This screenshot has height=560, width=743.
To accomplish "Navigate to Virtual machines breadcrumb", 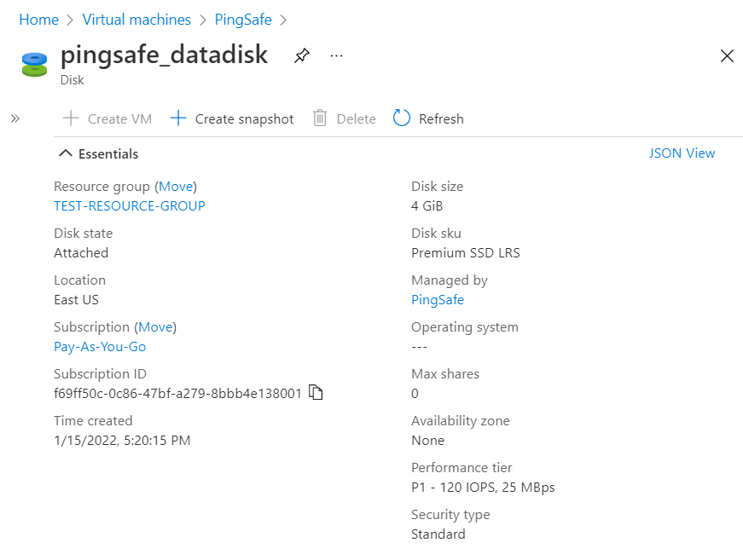I will click(x=136, y=20).
